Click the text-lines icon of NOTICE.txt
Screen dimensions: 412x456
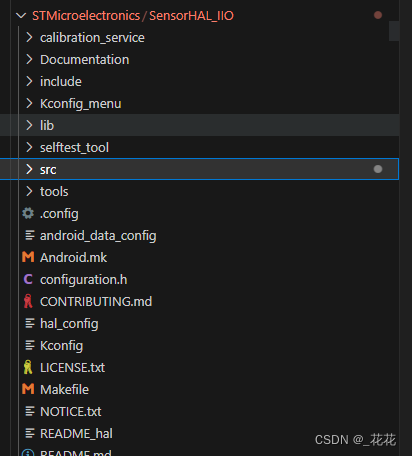[30, 411]
